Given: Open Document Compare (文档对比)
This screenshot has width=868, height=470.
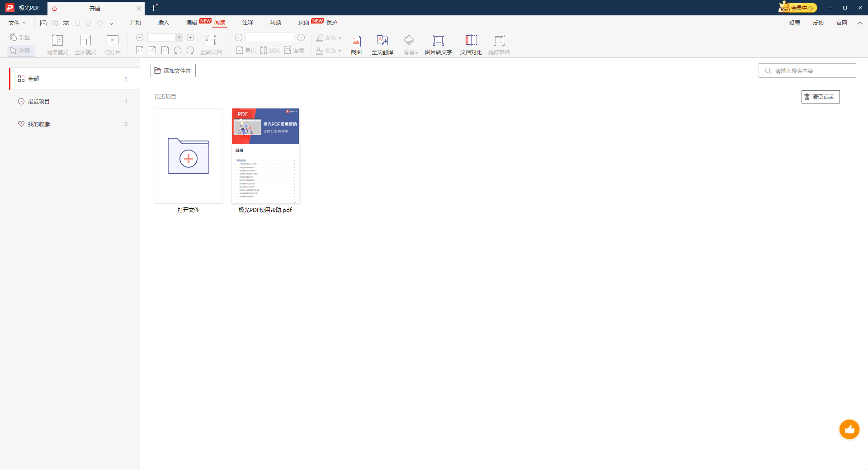Looking at the screenshot, I should pos(471,45).
